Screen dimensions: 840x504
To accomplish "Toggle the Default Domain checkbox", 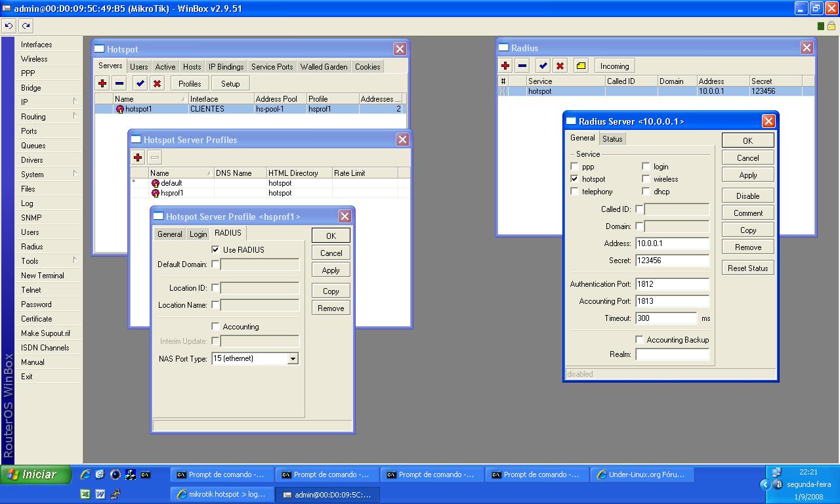I will point(215,264).
